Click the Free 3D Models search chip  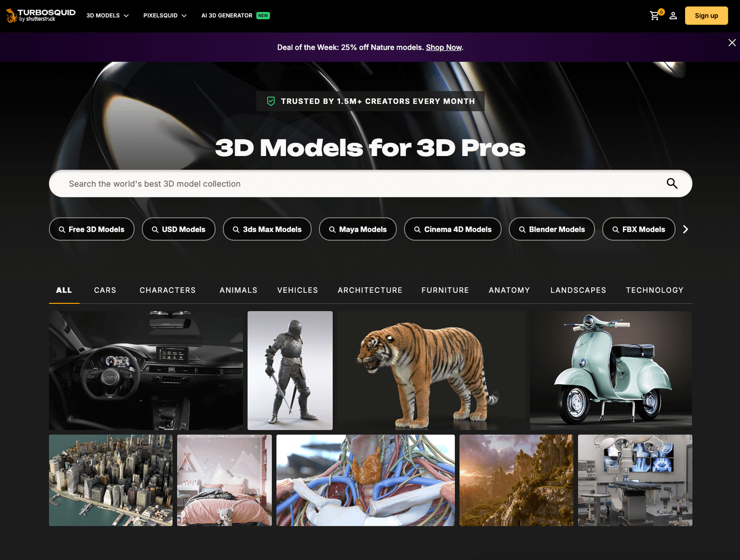pos(92,229)
